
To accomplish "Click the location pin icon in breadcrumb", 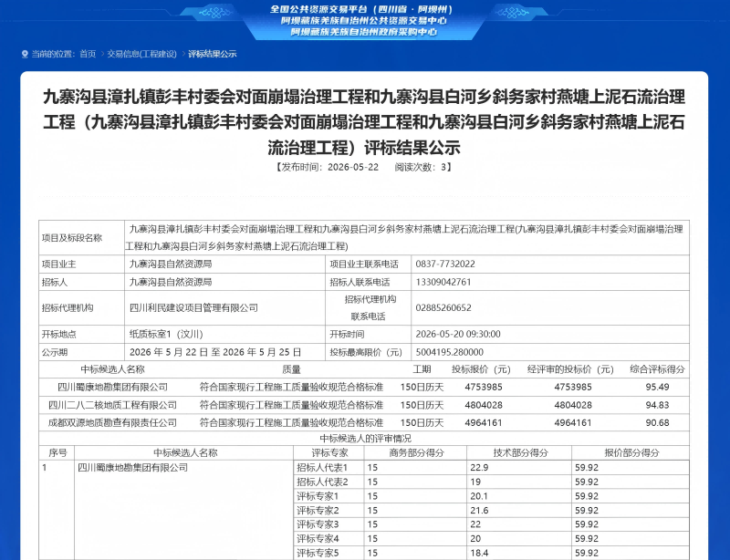I will coord(25,55).
